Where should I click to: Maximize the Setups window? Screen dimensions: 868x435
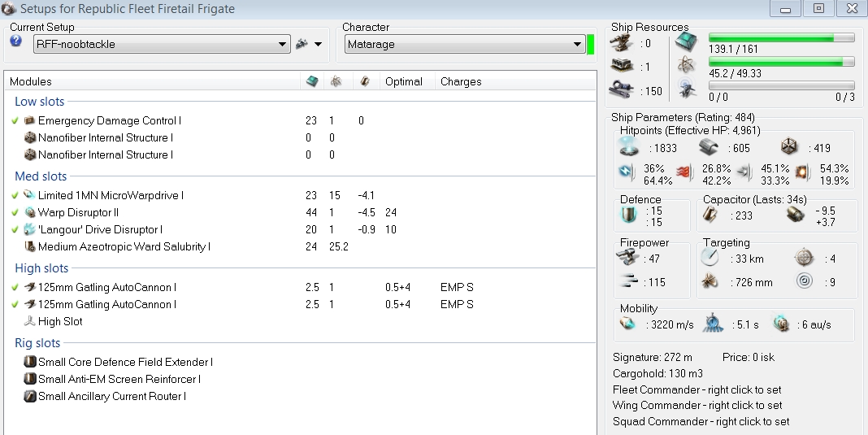pos(818,8)
